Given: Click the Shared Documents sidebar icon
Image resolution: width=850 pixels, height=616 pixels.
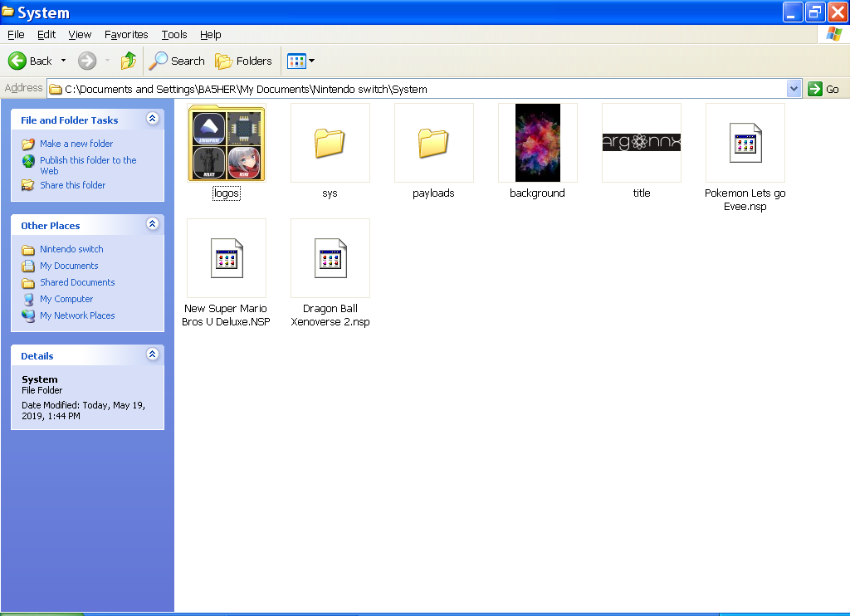Looking at the screenshot, I should [x=28, y=282].
